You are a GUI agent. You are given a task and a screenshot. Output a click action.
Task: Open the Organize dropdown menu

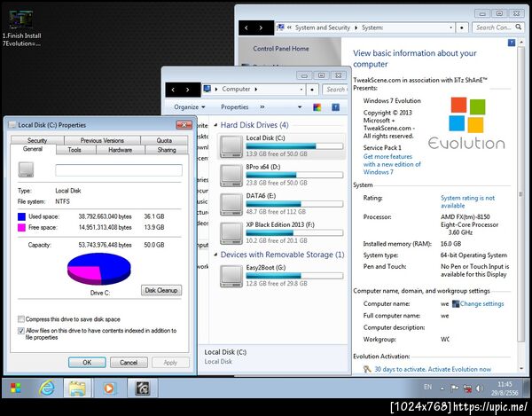click(190, 107)
